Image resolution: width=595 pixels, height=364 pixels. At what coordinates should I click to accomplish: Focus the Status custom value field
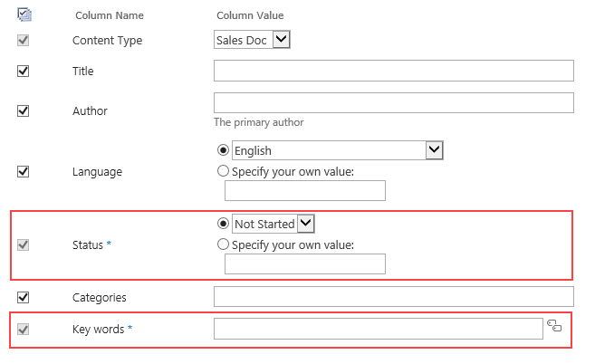click(305, 263)
